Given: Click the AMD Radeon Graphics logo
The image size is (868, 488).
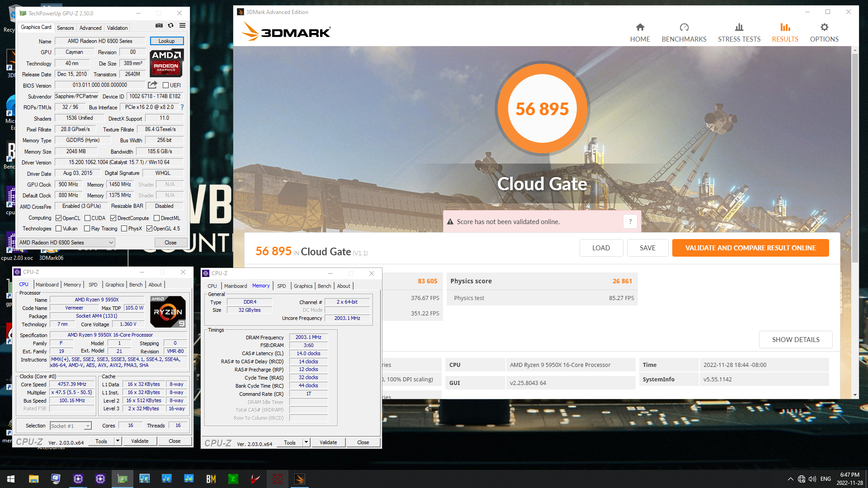Looking at the screenshot, I should 166,63.
